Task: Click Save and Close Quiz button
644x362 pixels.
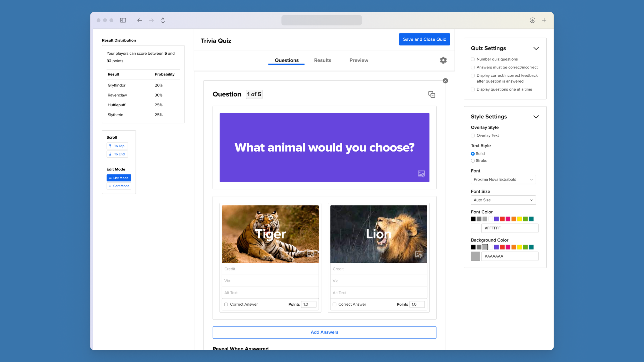Action: coord(424,39)
